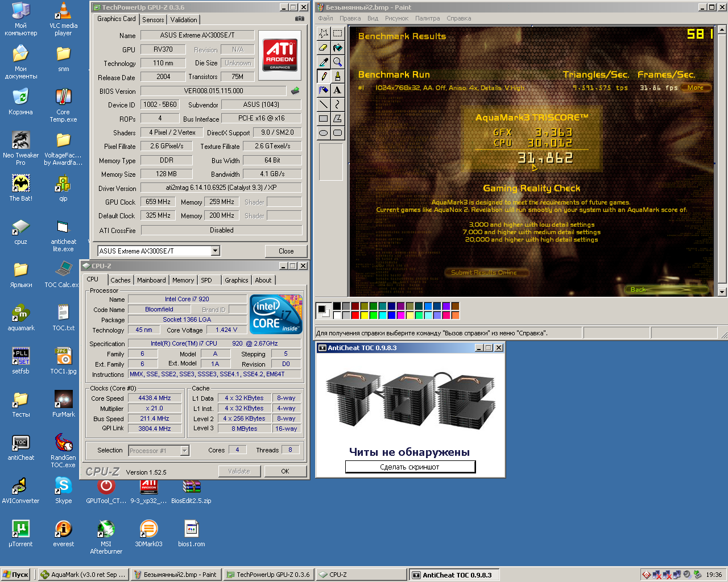
Task: Click the Сделать скриншот button in AntiCheat
Action: tap(410, 467)
